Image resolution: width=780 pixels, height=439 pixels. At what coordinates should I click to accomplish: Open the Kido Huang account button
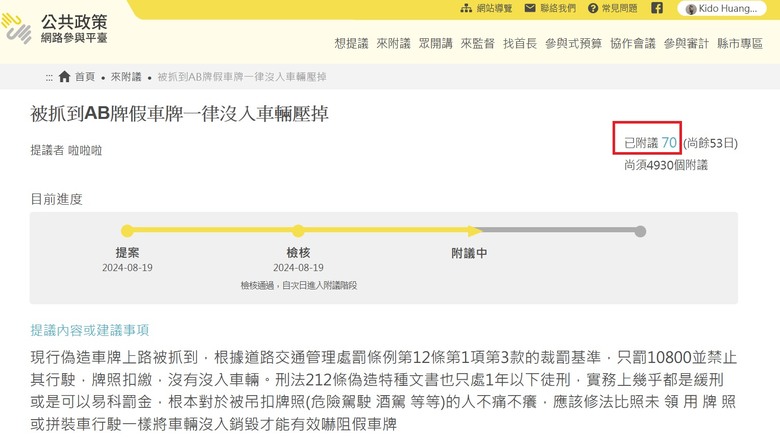click(x=722, y=8)
